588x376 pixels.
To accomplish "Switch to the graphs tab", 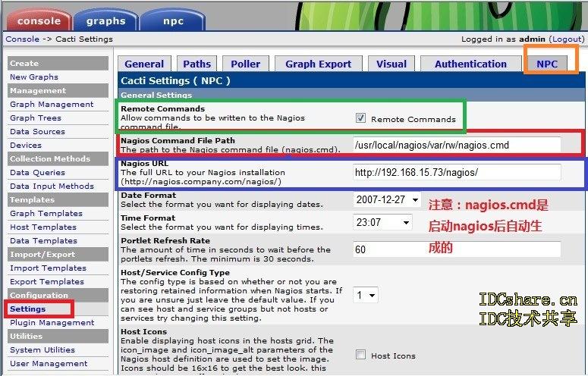I will 105,20.
